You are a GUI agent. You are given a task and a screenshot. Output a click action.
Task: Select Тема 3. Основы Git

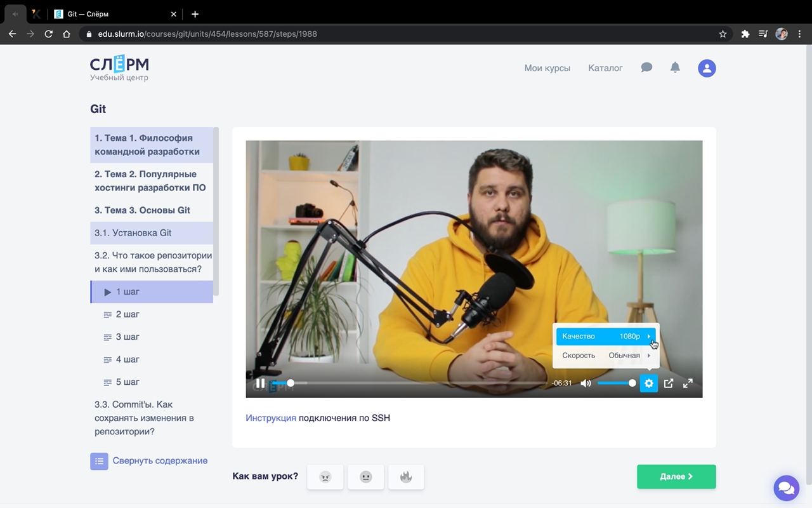(152, 210)
